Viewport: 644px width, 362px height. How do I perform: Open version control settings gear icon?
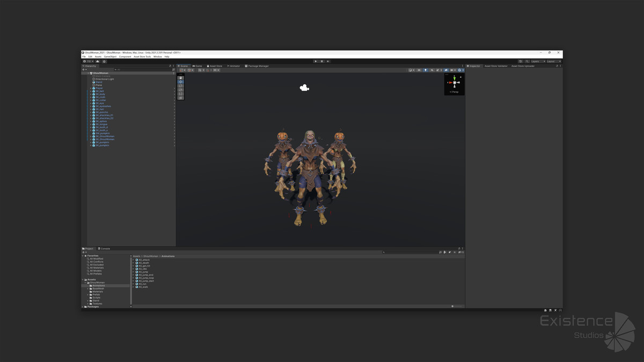(104, 61)
